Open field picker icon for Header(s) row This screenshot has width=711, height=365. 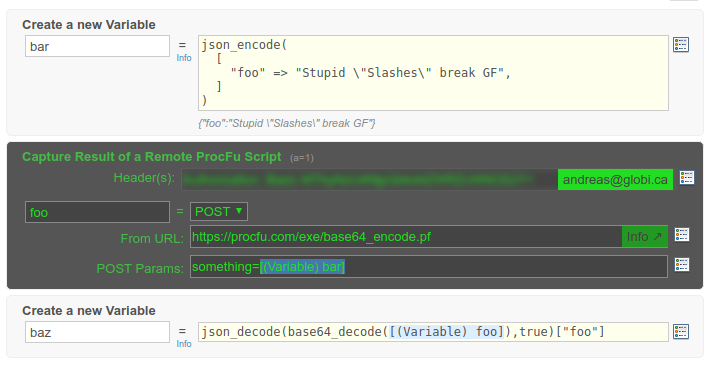[687, 178]
